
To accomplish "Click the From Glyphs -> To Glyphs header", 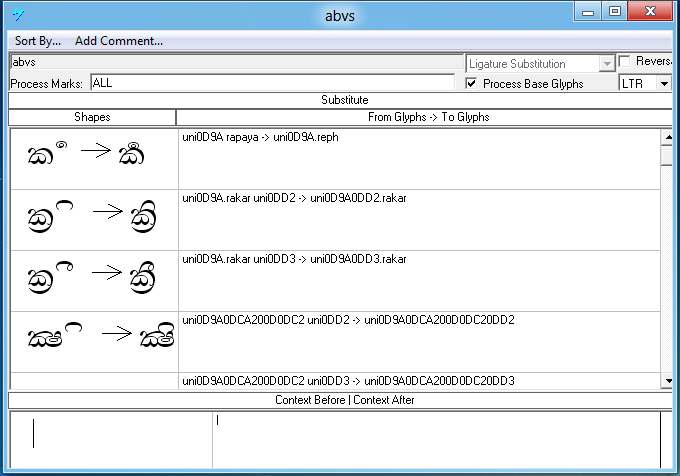I will click(x=425, y=117).
